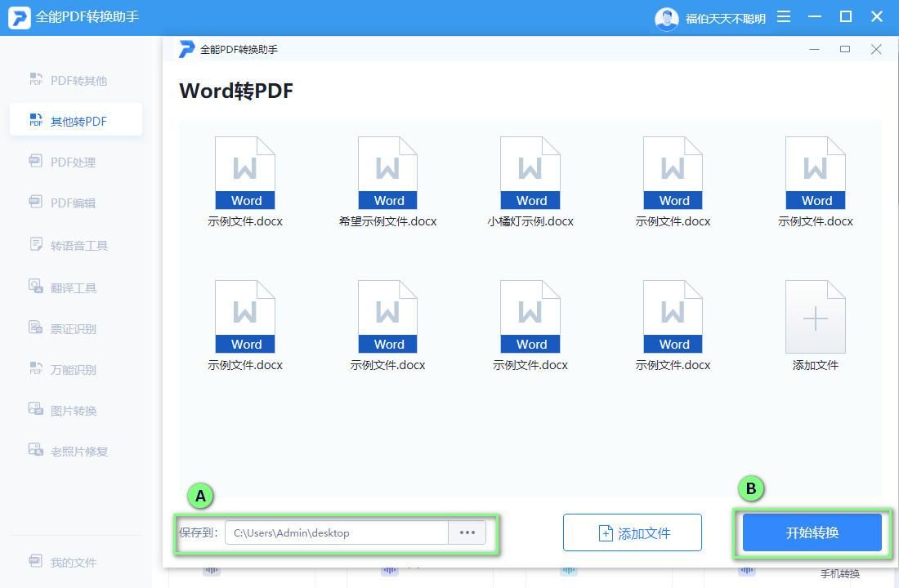Open the hamburger menu near user profile
Image resolution: width=899 pixels, height=588 pixels.
click(782, 16)
